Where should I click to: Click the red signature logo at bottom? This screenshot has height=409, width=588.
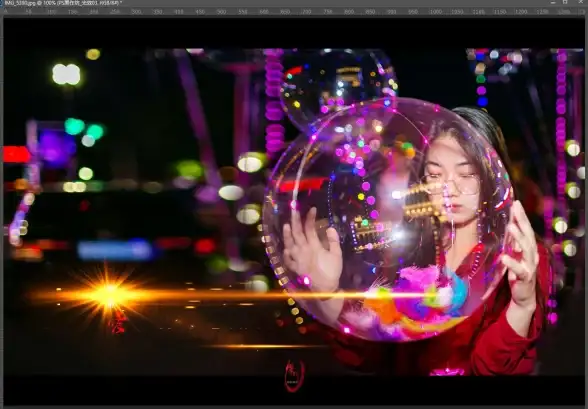(x=295, y=376)
